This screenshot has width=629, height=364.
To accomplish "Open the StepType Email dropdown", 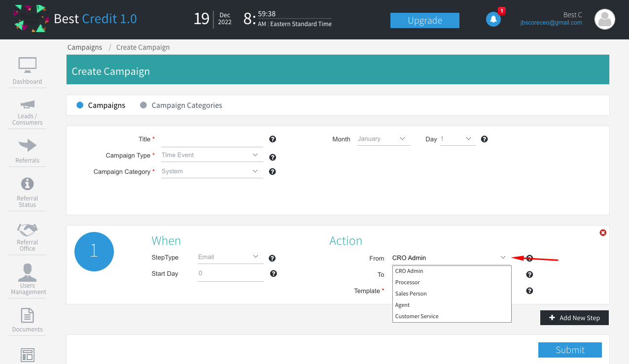I will 231,257.
